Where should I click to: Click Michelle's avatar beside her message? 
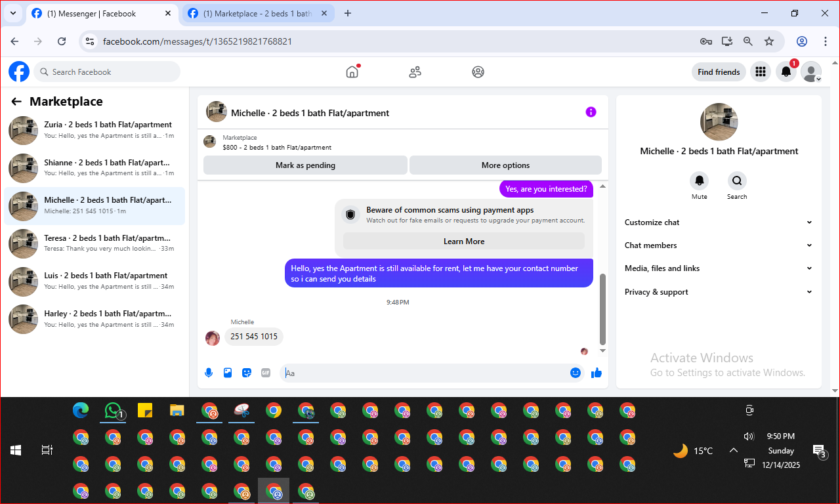coord(213,338)
